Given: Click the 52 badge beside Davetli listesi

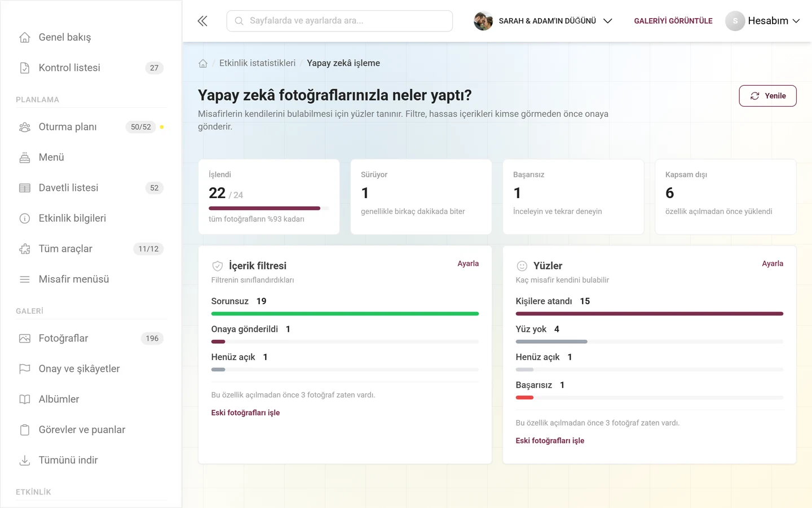Looking at the screenshot, I should 155,188.
